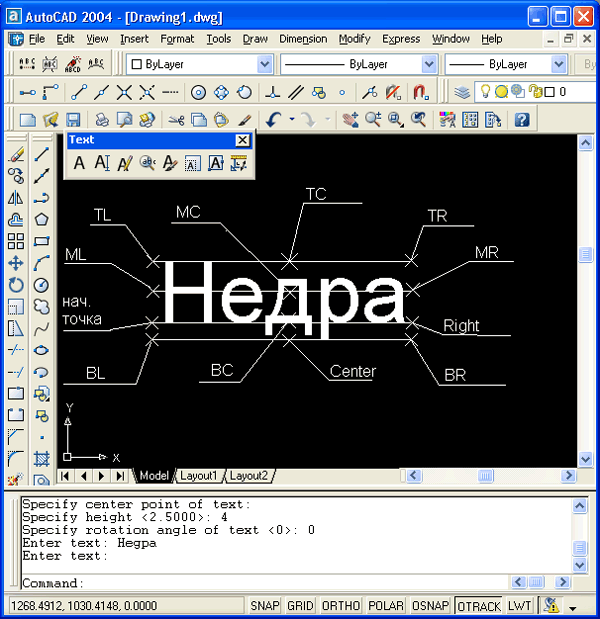This screenshot has height=619, width=600.
Task: Switch to the Layout1 tab
Action: point(199,476)
